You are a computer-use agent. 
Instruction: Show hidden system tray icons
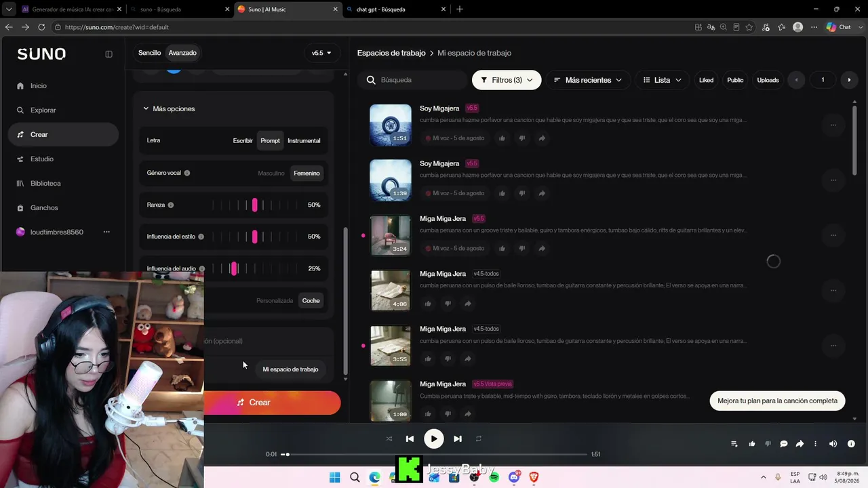tap(764, 477)
